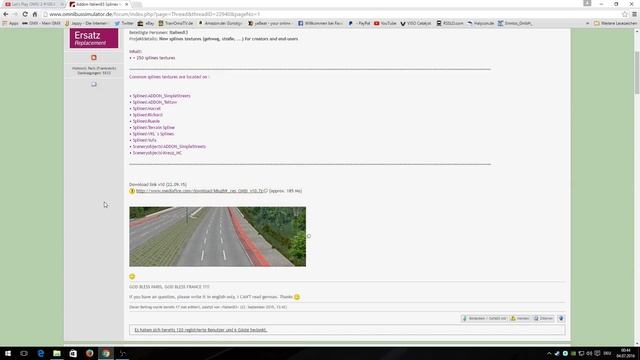This screenshot has height=360, width=640.
Task: Reload the page with the refresh icon
Action: click(25, 14)
